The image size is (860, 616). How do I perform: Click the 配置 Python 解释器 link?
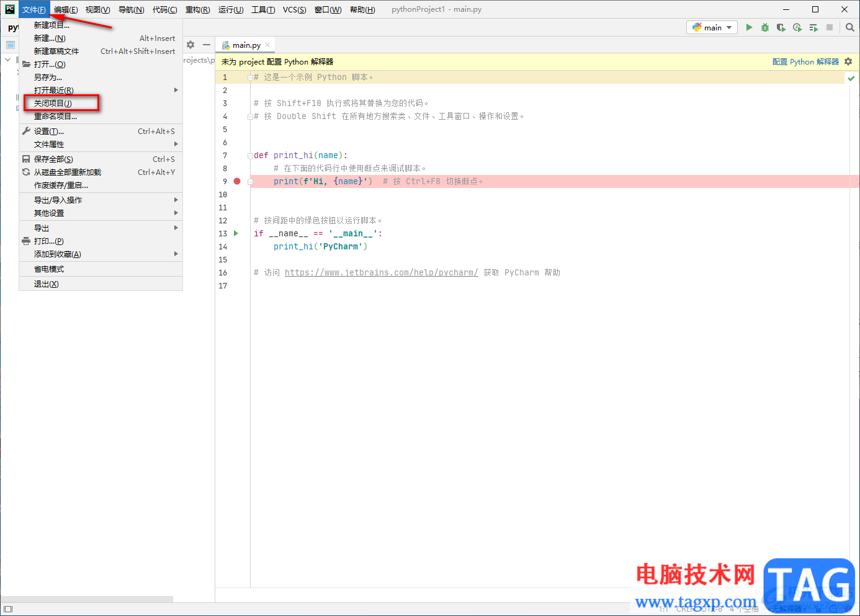point(805,62)
